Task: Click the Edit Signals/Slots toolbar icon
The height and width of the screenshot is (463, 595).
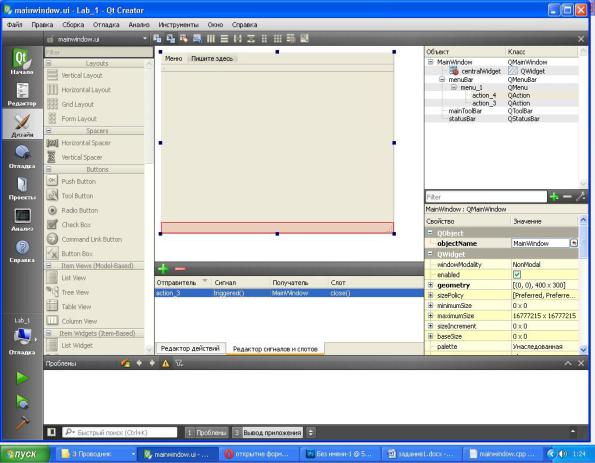Action: click(x=171, y=39)
